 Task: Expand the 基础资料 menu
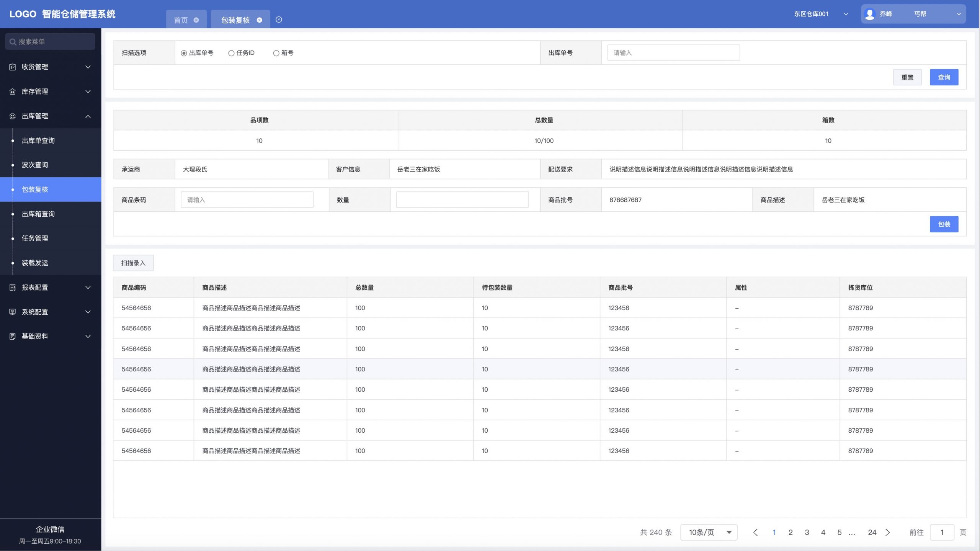pyautogui.click(x=88, y=337)
